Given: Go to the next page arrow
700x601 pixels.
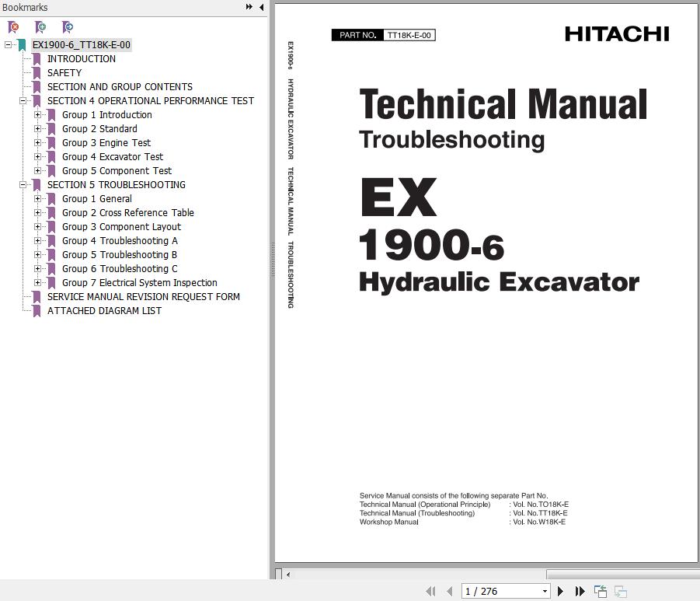Looking at the screenshot, I should (560, 591).
